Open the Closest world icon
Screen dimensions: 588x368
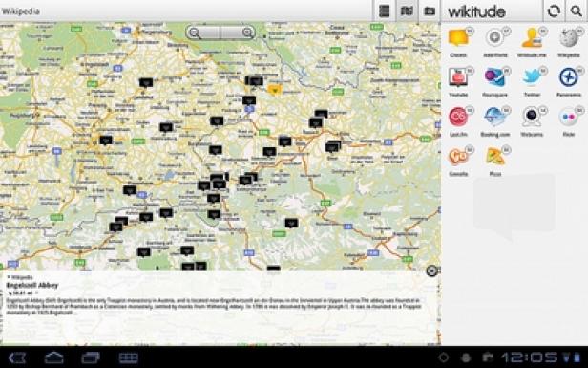point(458,37)
